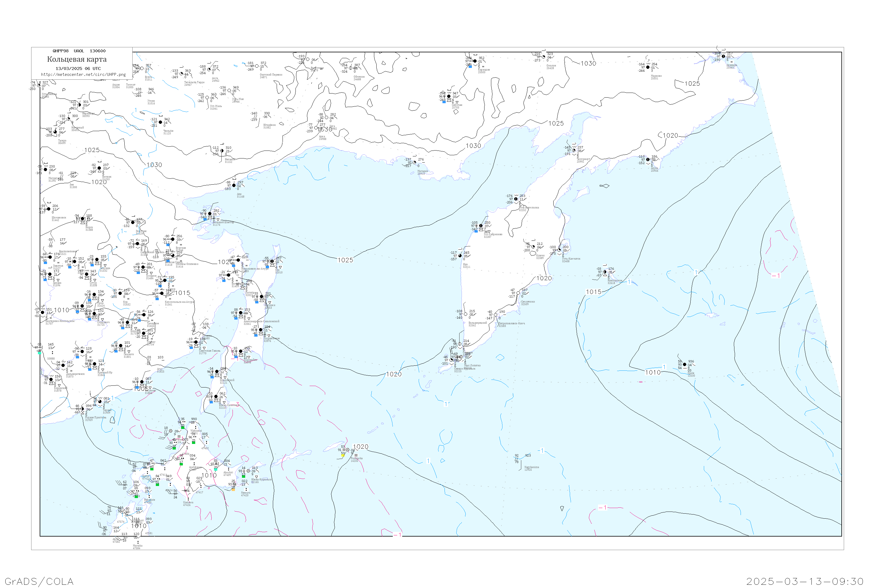882x588 pixels.
Task: Click the 1015 isobar label near Семлячики
Action: pyautogui.click(x=594, y=292)
